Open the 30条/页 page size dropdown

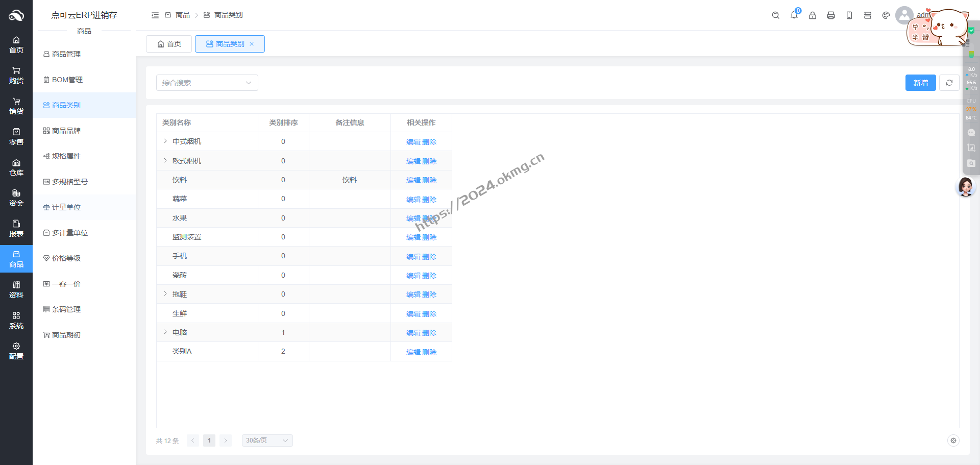click(267, 440)
